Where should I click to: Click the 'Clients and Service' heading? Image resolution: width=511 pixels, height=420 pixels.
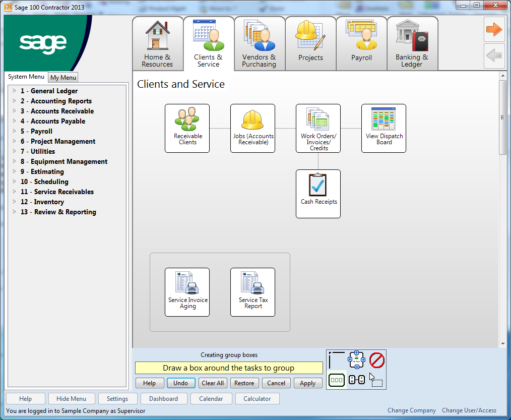pos(181,84)
